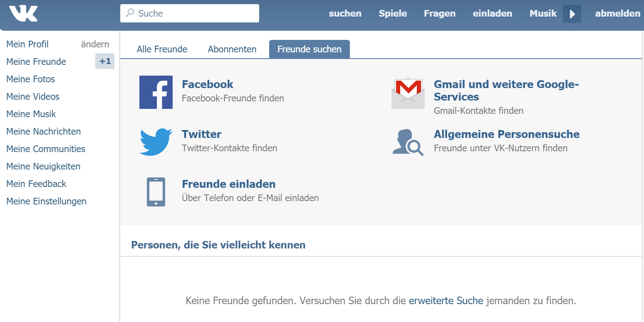Image resolution: width=644 pixels, height=322 pixels.
Task: Click the Facebook logo icon
Action: [x=156, y=92]
